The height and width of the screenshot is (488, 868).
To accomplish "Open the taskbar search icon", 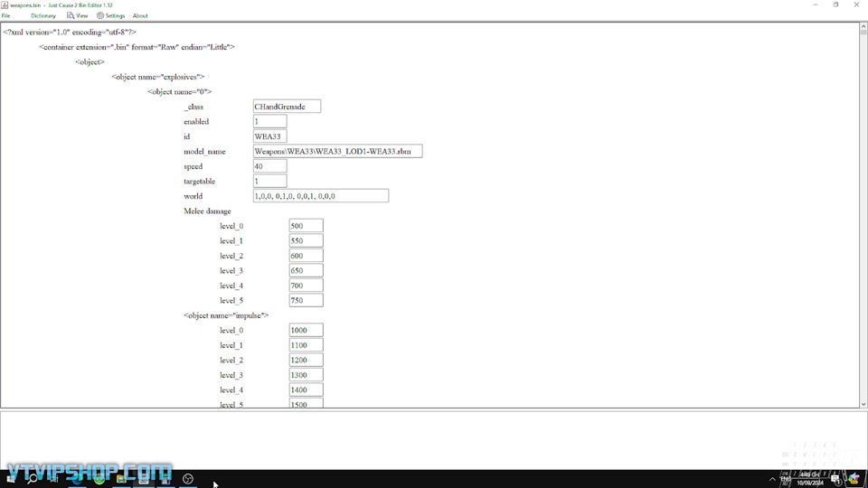I will click(32, 479).
